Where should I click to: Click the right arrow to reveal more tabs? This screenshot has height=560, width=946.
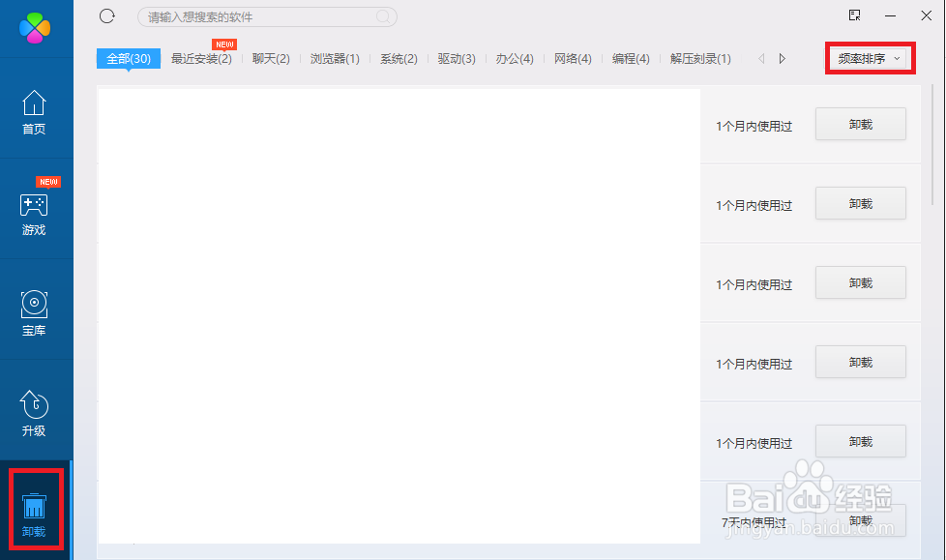[783, 58]
